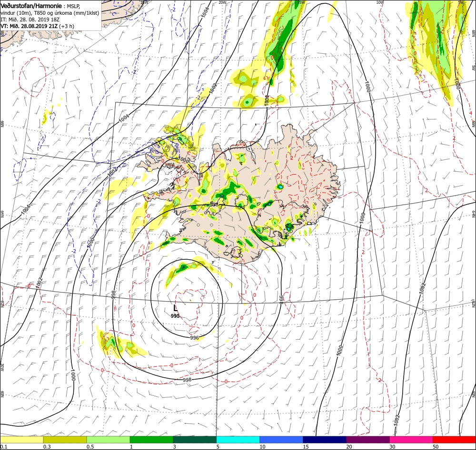The width and height of the screenshot is (476, 450).
Task: Click the 'vindur (10m), T850 og úrkoma' subtitle line
Action: click(50, 13)
